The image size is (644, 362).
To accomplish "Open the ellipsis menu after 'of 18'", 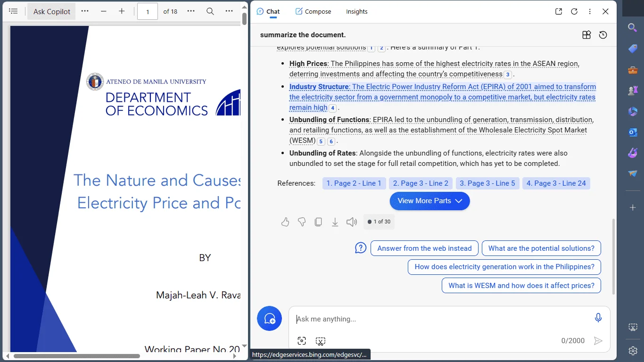I will pyautogui.click(x=191, y=11).
